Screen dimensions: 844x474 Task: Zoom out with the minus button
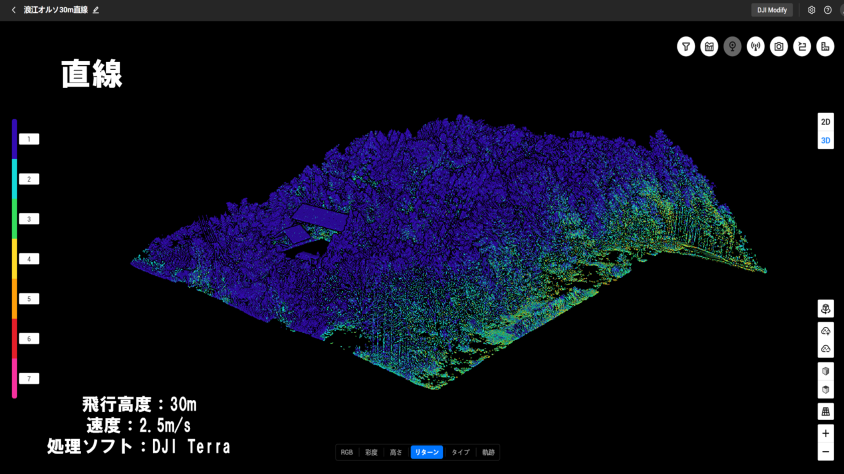click(825, 453)
